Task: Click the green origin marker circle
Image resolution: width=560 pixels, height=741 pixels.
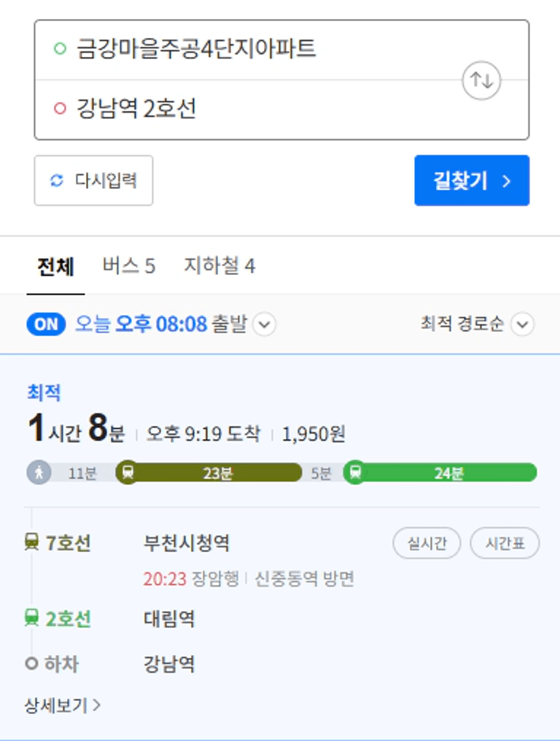Action: pos(60,48)
